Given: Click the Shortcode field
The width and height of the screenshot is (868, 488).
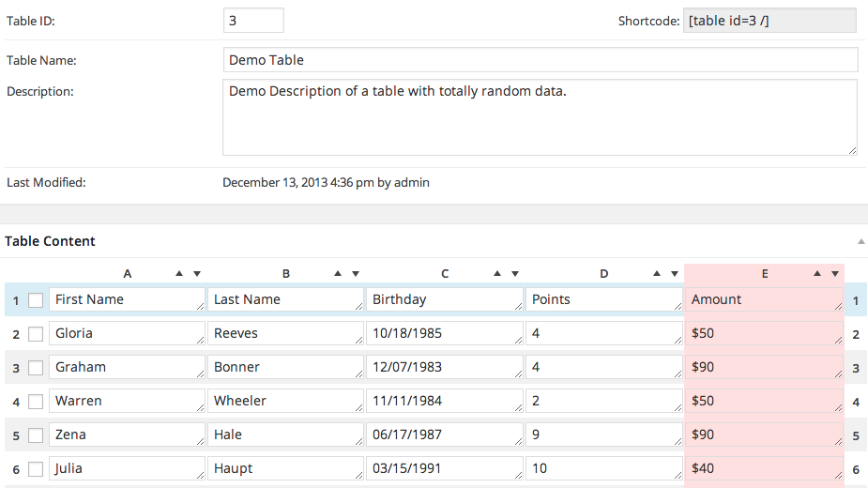Looking at the screenshot, I should click(x=769, y=21).
